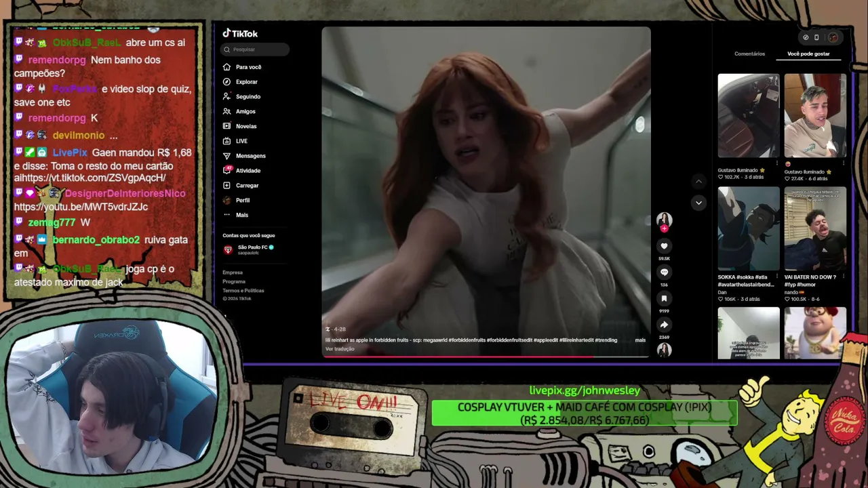This screenshot has width=868, height=488.
Task: Click the Ver tradução link
Action: [340, 349]
